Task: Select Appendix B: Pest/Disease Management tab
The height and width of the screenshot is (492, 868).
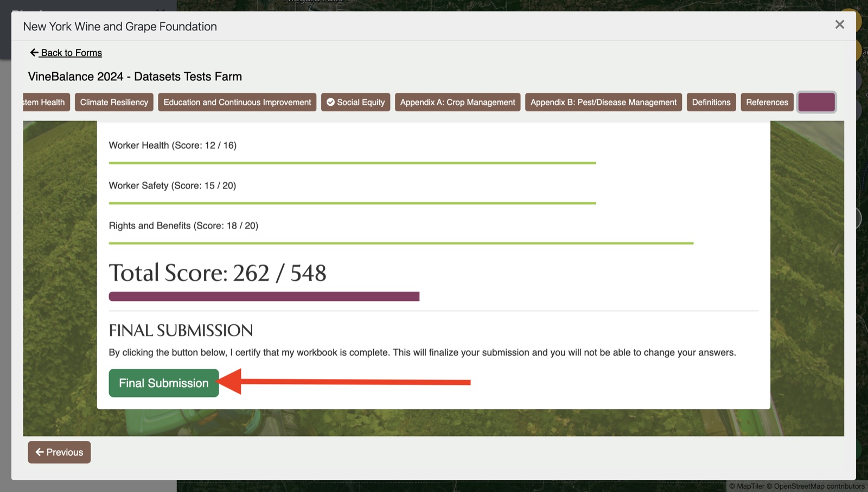Action: [603, 102]
